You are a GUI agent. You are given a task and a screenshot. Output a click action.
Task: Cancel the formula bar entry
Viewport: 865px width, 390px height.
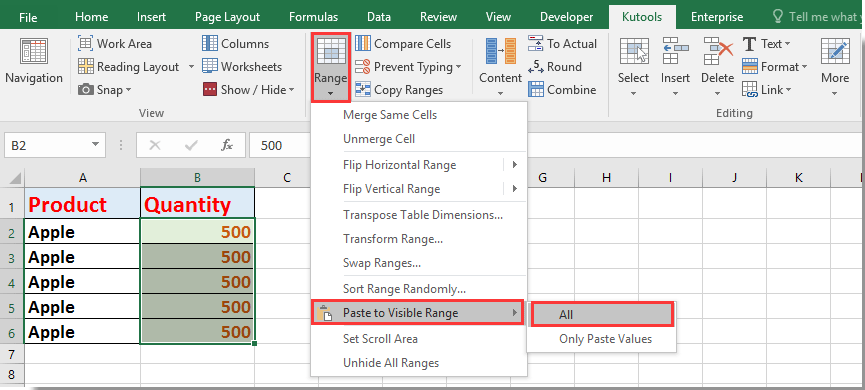pos(155,145)
